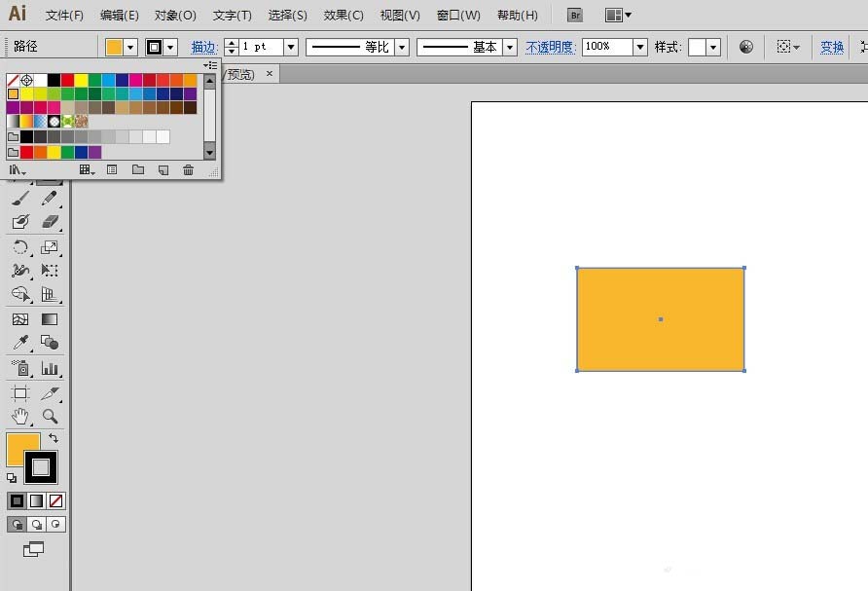Viewport: 868px width, 591px height.
Task: Change the screen mode
Action: [x=33, y=549]
